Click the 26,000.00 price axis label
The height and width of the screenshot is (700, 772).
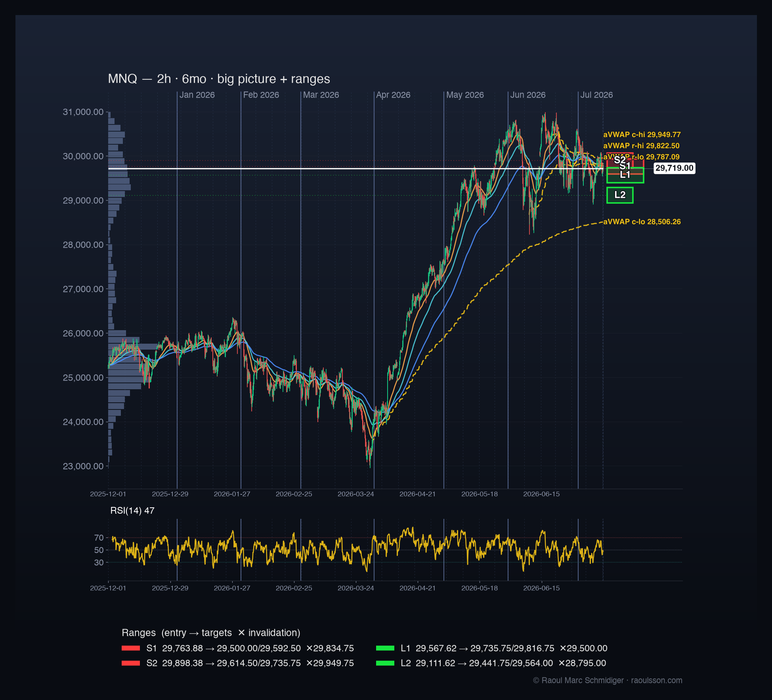(x=83, y=333)
